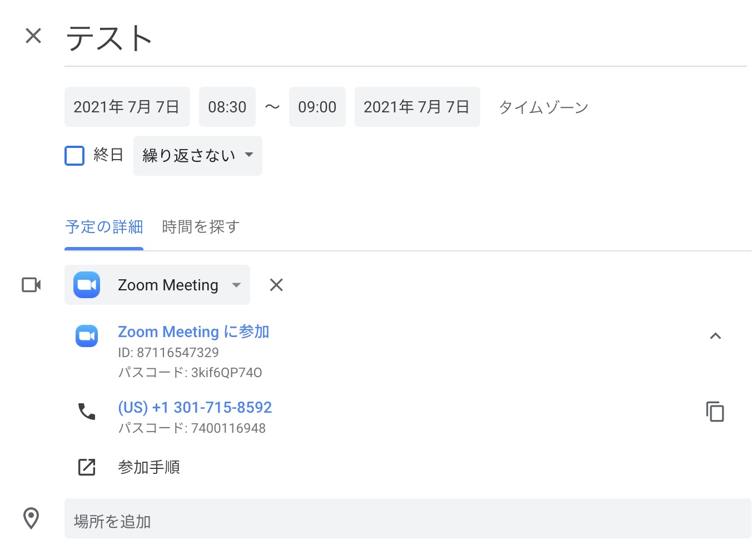
Task: Click the location pin icon
Action: click(x=31, y=518)
